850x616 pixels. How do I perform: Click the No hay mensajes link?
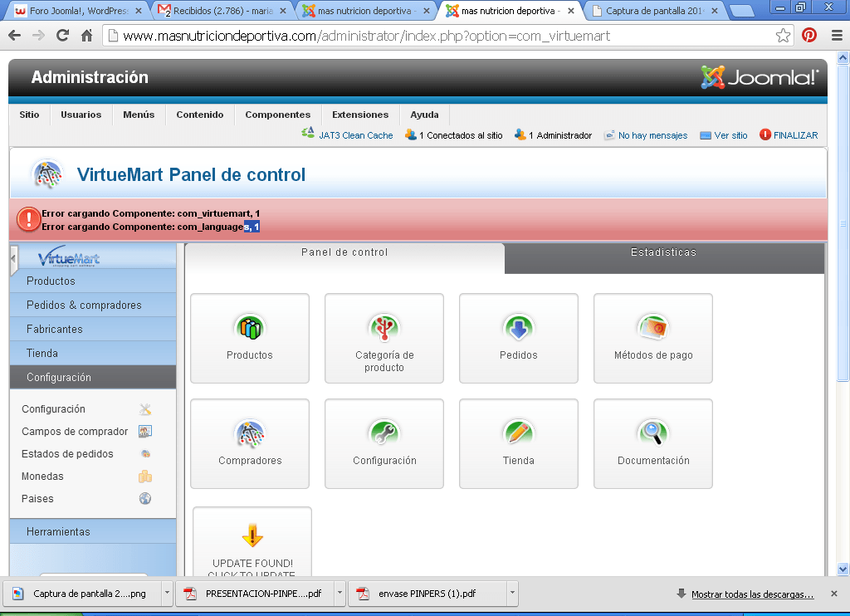tap(652, 135)
